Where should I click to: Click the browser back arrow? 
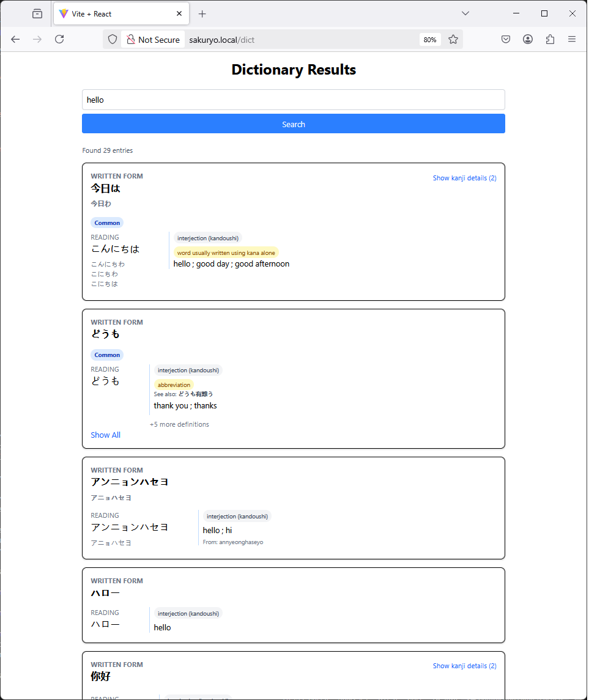click(x=15, y=39)
